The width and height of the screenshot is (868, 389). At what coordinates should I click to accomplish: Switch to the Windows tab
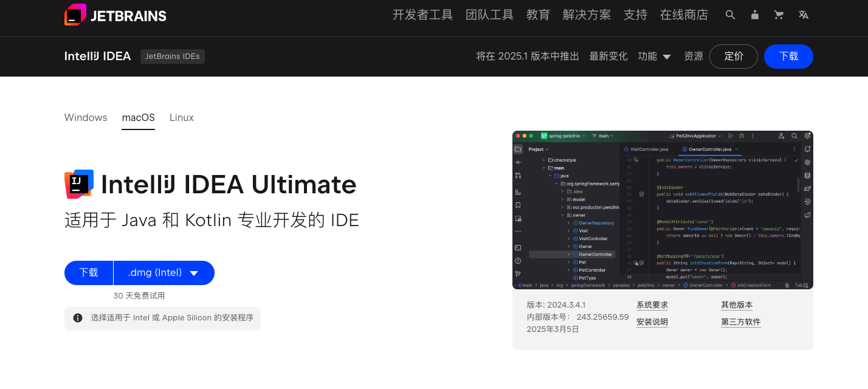(86, 118)
